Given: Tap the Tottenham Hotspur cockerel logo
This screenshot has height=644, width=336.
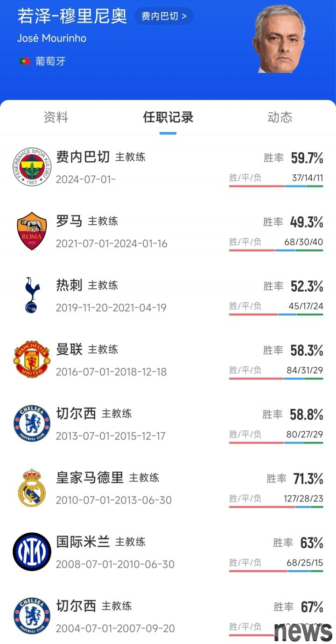Looking at the screenshot, I should (x=32, y=295).
